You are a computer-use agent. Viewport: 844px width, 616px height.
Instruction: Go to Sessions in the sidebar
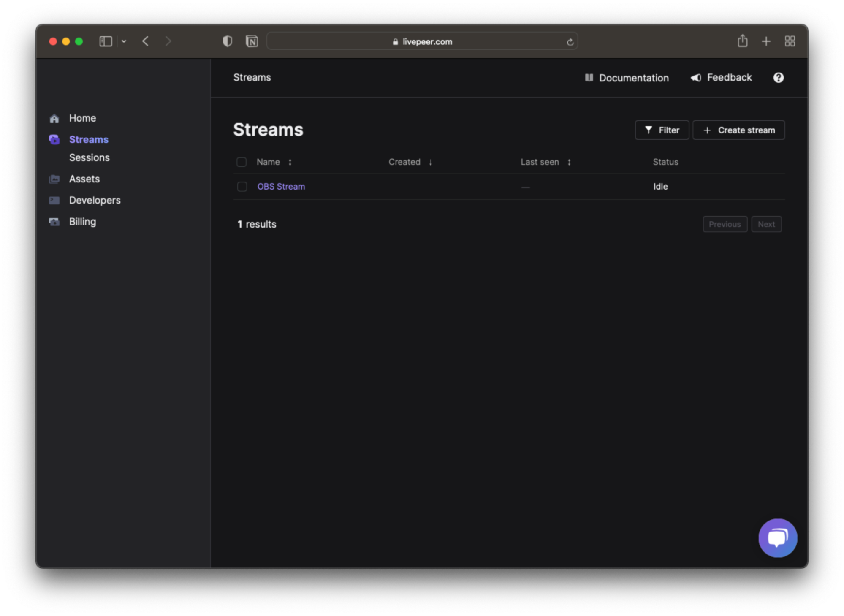click(x=89, y=157)
